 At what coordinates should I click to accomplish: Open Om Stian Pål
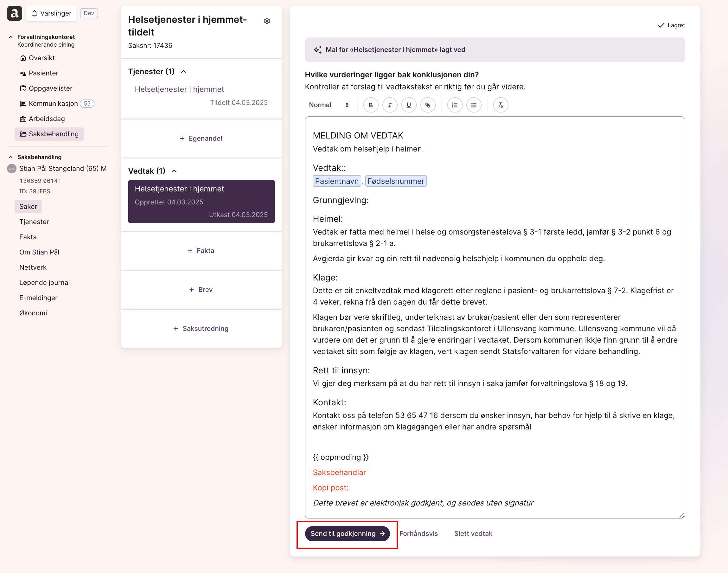click(39, 252)
